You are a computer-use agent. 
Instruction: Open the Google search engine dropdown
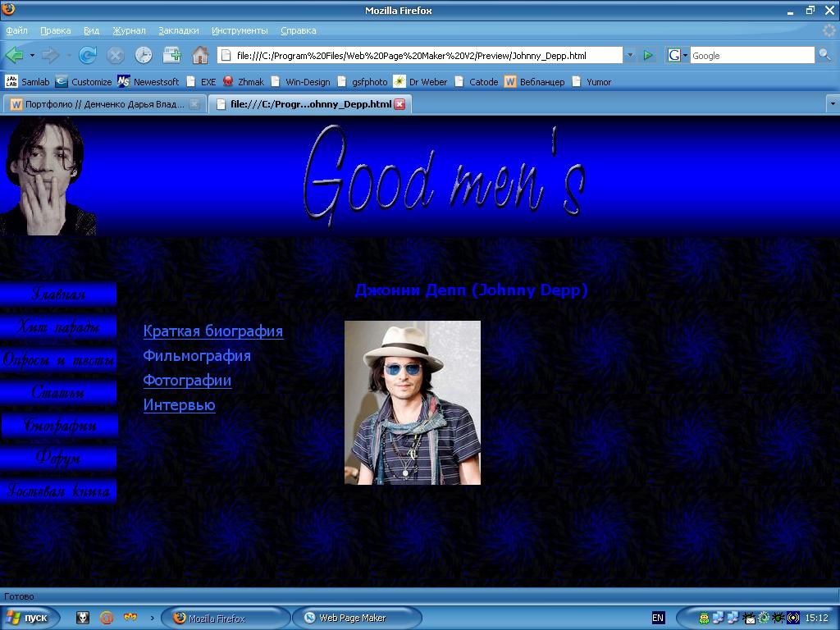point(676,55)
